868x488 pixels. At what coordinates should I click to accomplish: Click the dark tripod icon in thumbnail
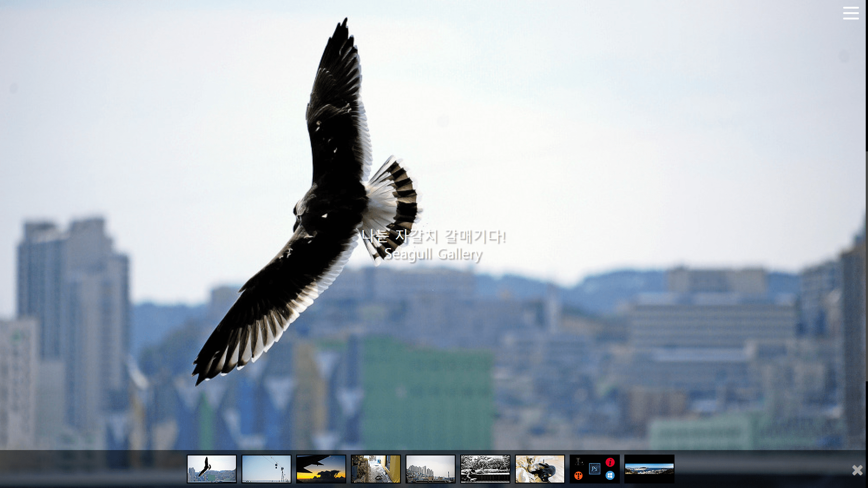pos(579,462)
